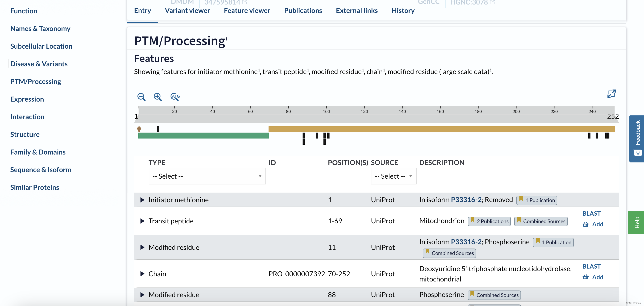
Task: Show 2 Publications for Transit peptide
Action: point(489,221)
